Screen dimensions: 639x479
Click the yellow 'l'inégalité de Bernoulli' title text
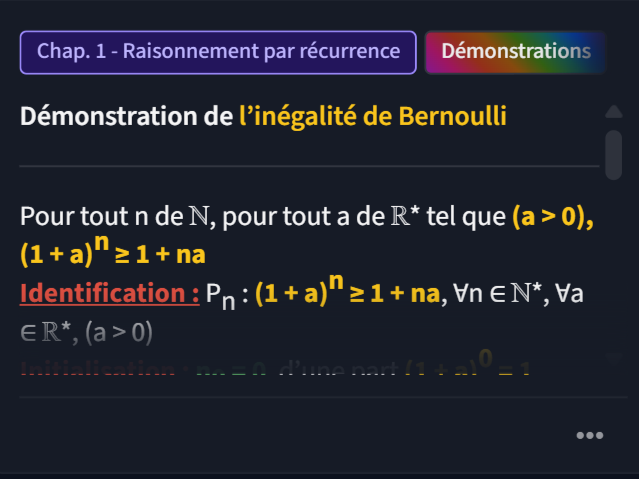[372, 117]
